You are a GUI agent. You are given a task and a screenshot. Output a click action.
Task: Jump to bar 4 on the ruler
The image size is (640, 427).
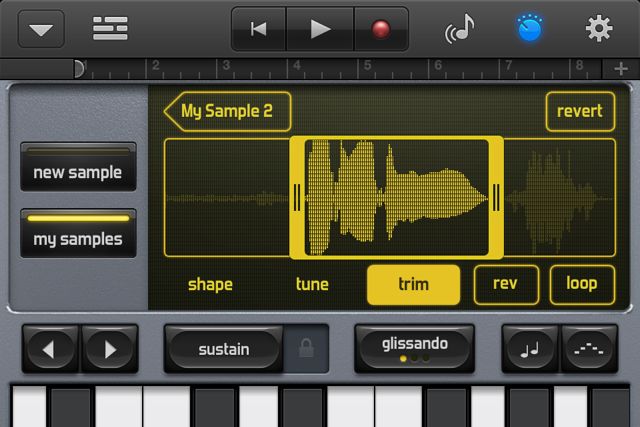pyautogui.click(x=297, y=65)
